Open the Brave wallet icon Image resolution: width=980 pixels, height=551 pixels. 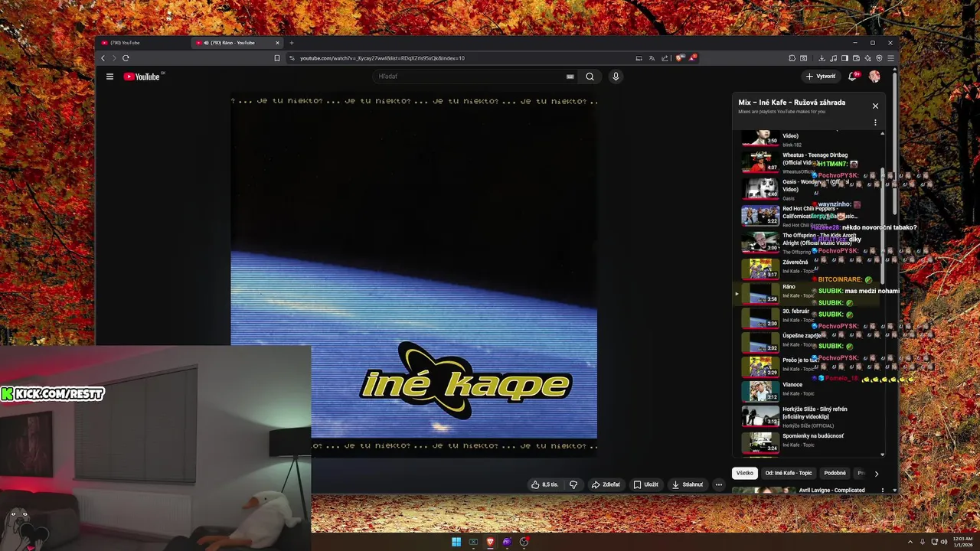pyautogui.click(x=856, y=58)
